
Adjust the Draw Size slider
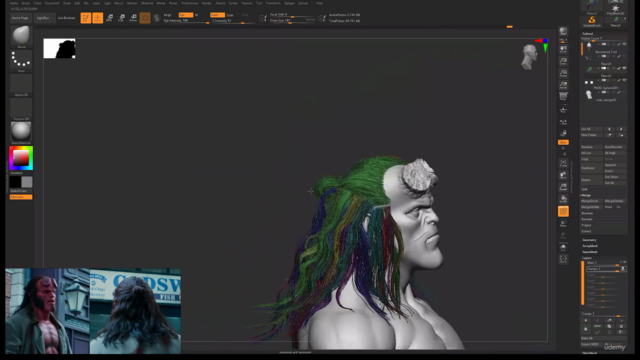pyautogui.click(x=292, y=20)
